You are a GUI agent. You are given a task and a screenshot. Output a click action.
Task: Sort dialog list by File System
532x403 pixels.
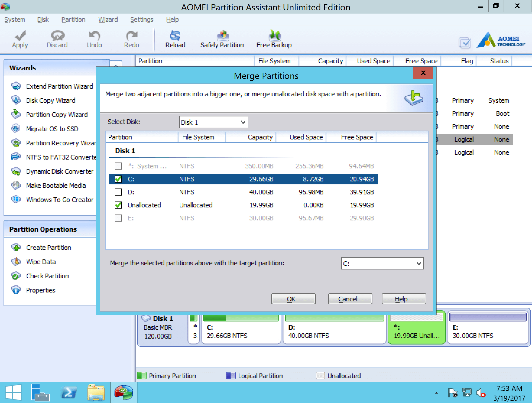(202, 137)
